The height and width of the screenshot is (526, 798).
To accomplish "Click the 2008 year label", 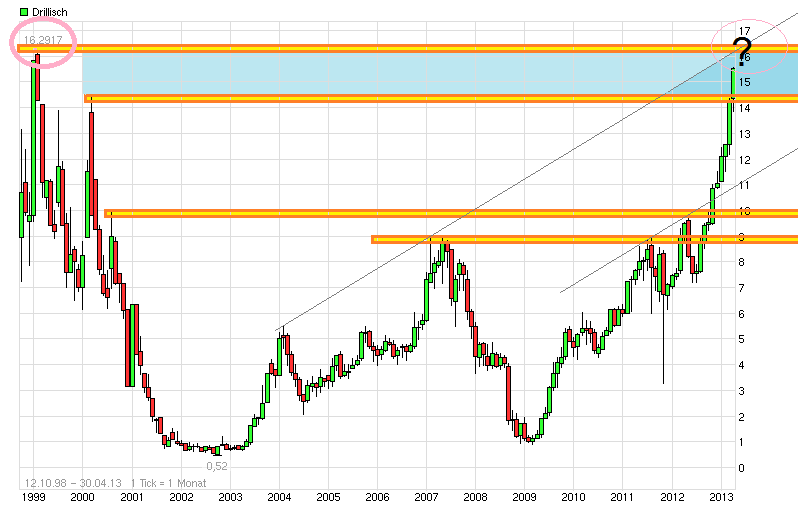I will coord(475,497).
